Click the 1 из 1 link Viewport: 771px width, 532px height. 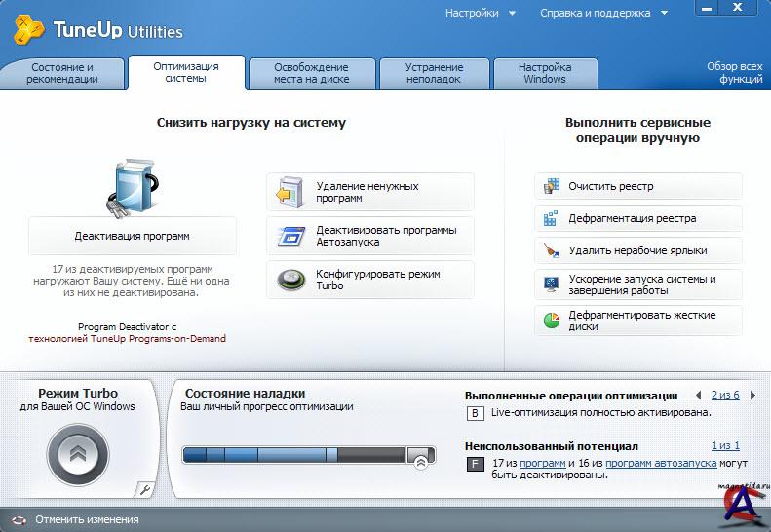725,445
